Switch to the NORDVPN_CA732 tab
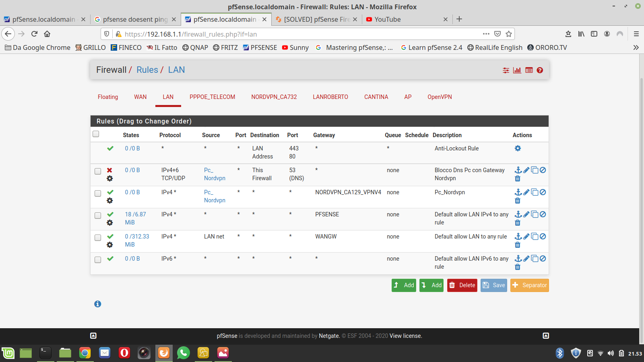 coord(274,97)
